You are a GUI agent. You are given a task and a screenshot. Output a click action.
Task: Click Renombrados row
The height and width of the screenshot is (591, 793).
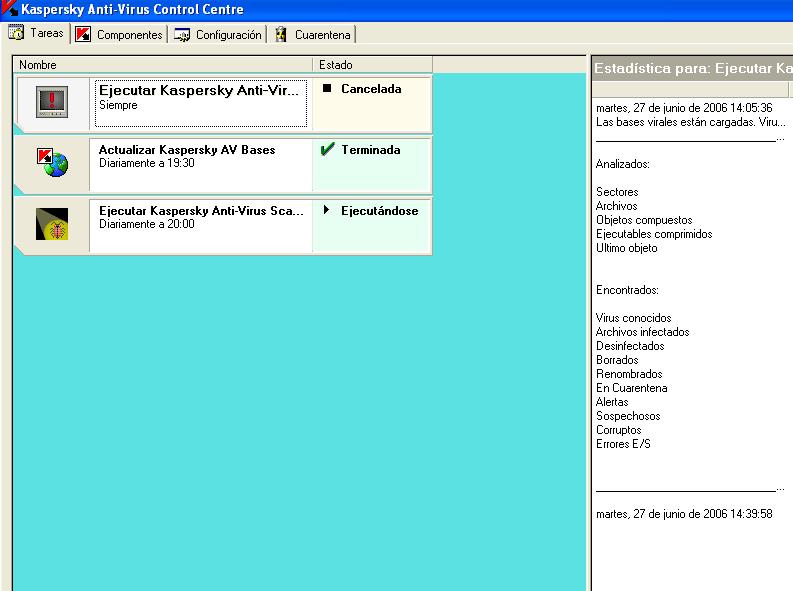tap(629, 374)
